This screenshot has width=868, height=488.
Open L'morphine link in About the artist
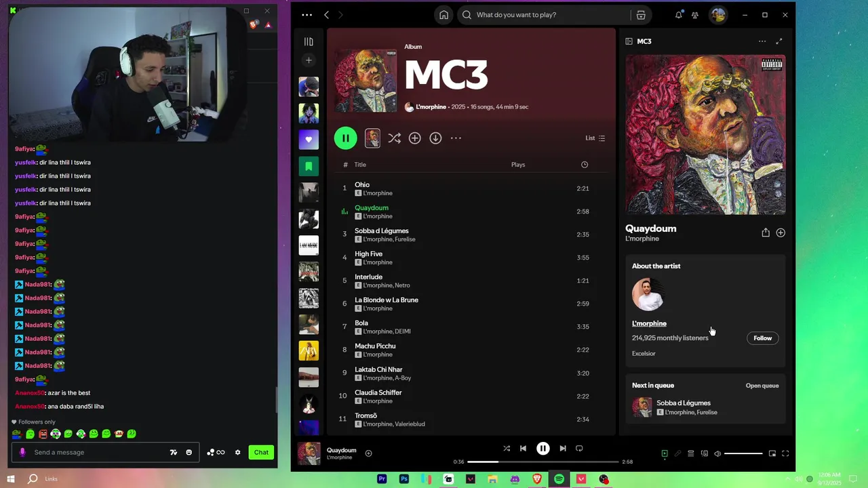649,323
